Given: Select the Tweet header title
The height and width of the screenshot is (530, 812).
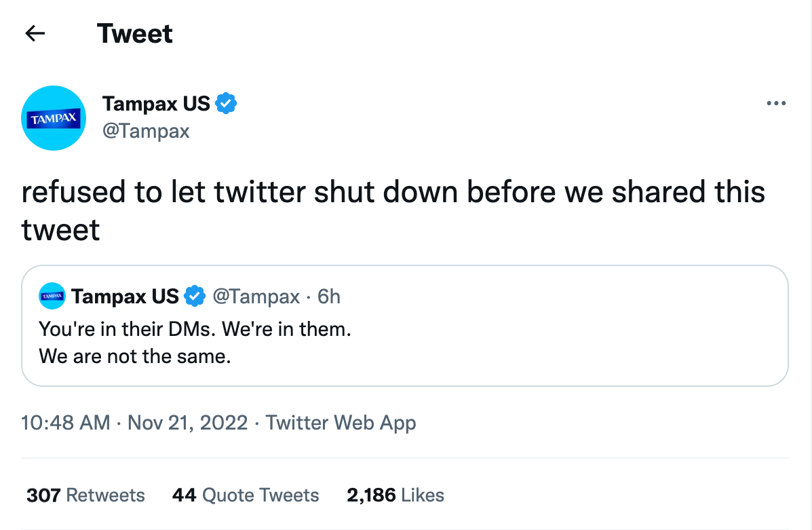Looking at the screenshot, I should [x=134, y=33].
